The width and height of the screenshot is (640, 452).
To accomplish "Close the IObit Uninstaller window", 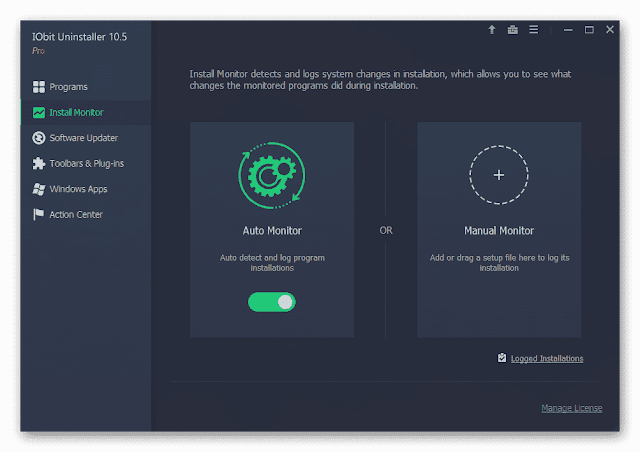I will pyautogui.click(x=610, y=29).
